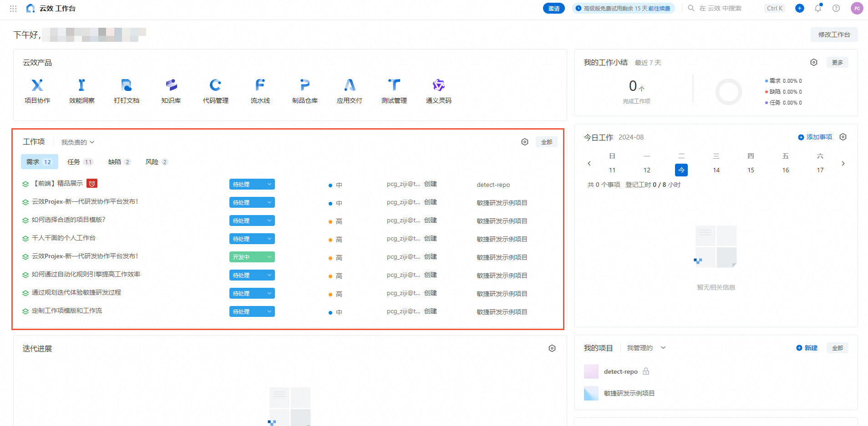Click 新建 in 我的项目
Viewport: 868px width, 426px height.
807,348
